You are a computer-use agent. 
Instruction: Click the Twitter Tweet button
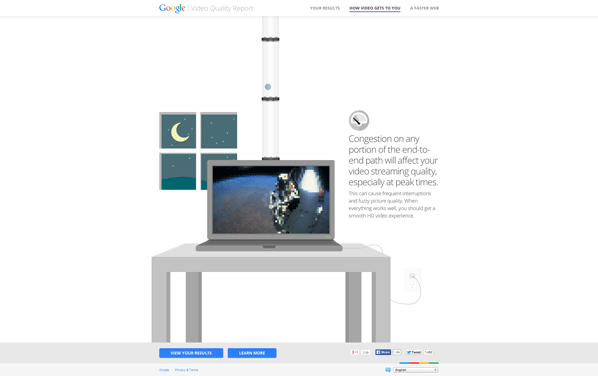point(414,352)
